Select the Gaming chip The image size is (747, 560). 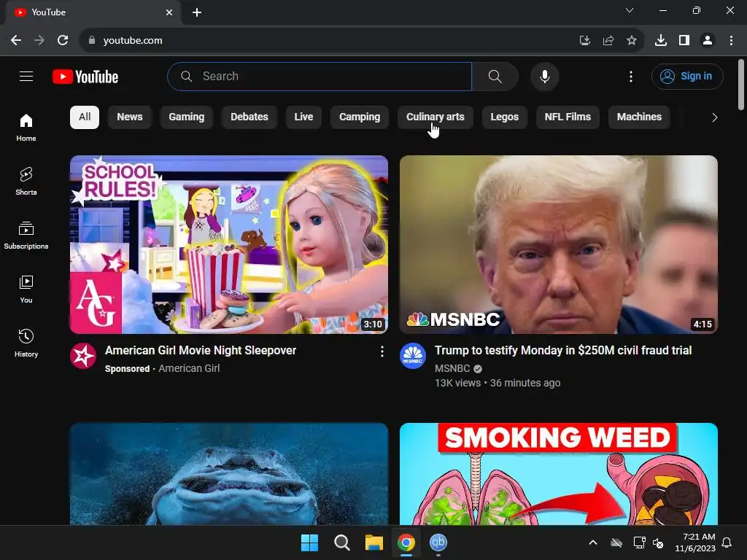point(186,117)
